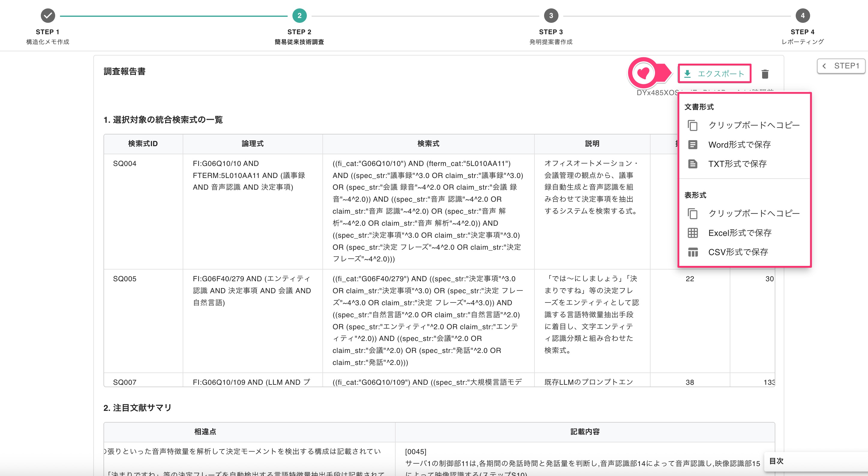Click the 説明 column header

click(x=592, y=144)
